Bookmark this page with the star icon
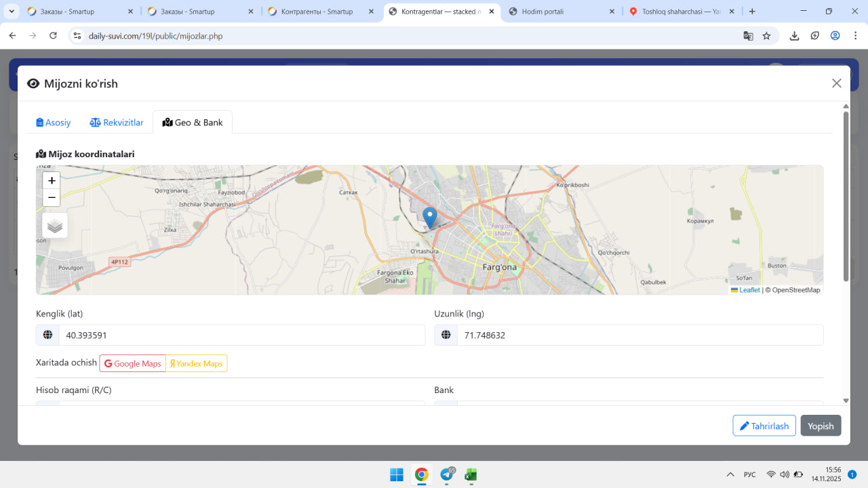This screenshot has height=488, width=868. pyautogui.click(x=766, y=36)
